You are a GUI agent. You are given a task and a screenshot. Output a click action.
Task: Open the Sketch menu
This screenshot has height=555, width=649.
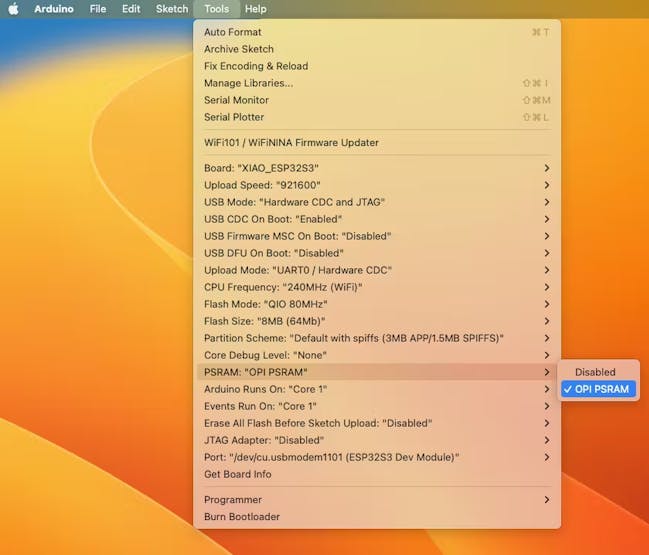(x=172, y=9)
